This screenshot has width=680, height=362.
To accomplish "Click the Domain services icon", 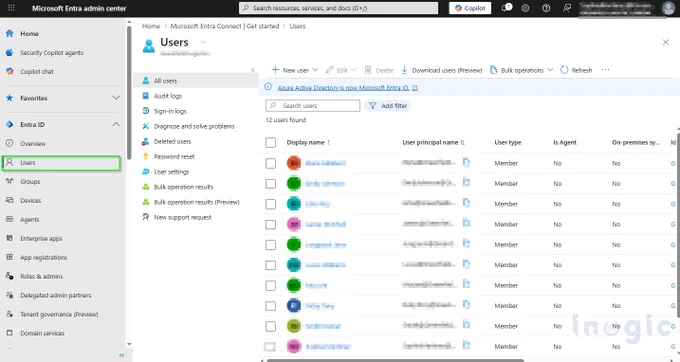I will (x=10, y=333).
